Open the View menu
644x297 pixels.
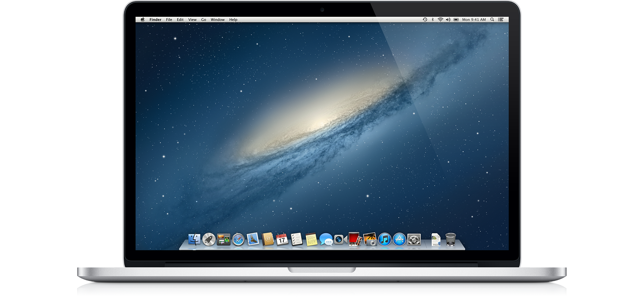coord(192,20)
